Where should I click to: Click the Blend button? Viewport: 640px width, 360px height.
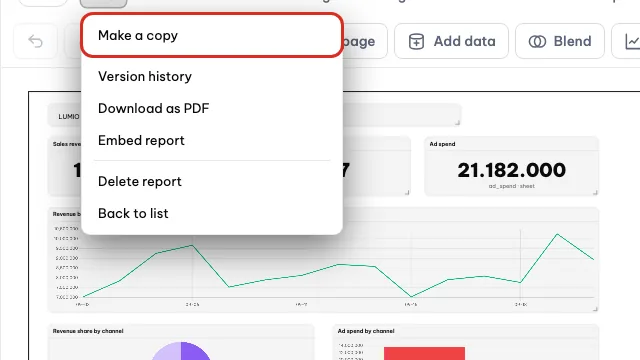pos(560,41)
